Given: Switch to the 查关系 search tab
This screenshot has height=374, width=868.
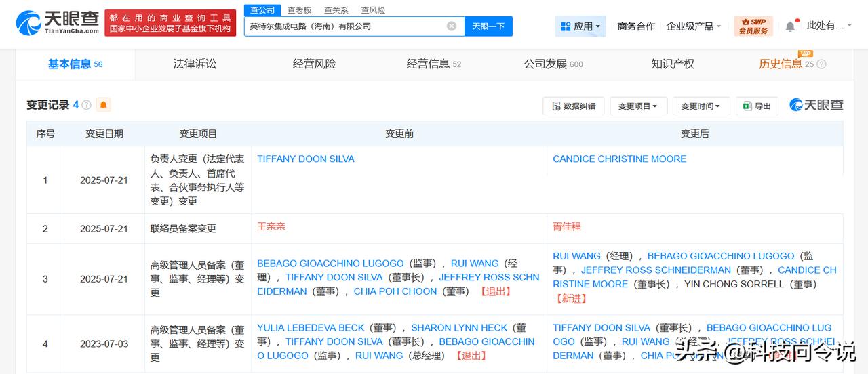Looking at the screenshot, I should pos(336,10).
